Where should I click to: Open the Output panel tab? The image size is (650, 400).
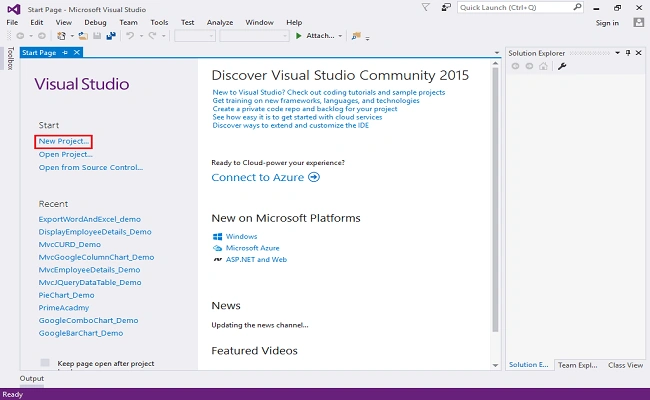[x=32, y=378]
